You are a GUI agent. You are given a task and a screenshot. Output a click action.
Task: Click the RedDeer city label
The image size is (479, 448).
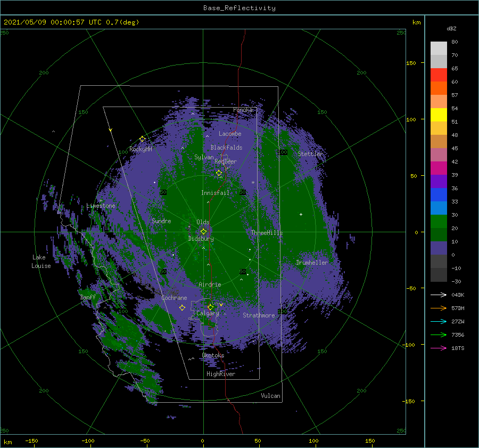(226, 161)
